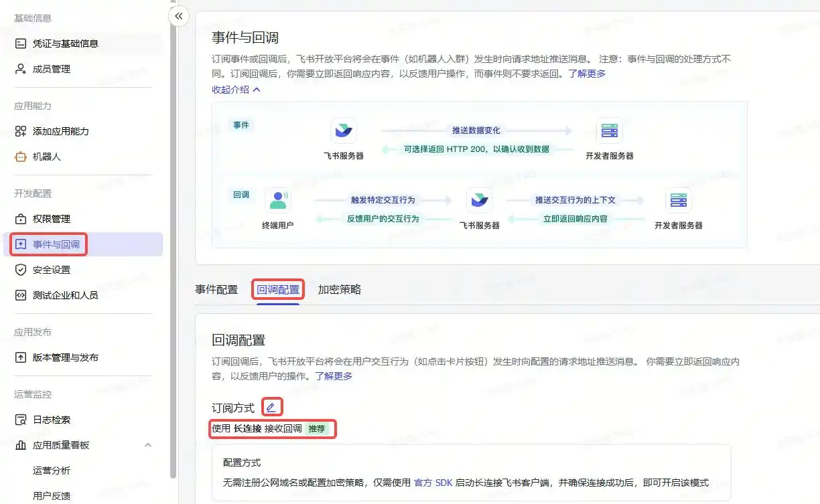Open 运营分析 under 应用质量看板
This screenshot has height=504, width=820.
point(52,471)
